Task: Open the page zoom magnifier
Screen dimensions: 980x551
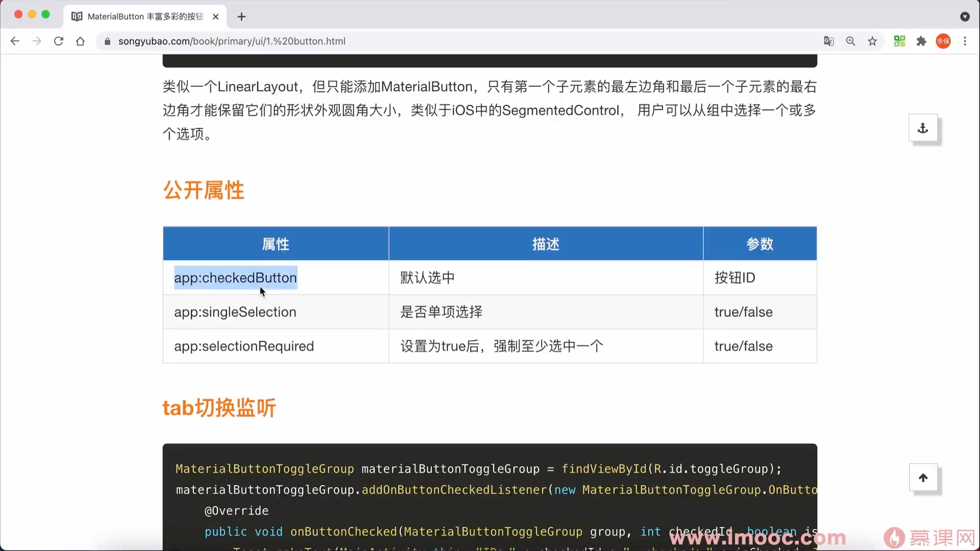Action: pyautogui.click(x=850, y=41)
